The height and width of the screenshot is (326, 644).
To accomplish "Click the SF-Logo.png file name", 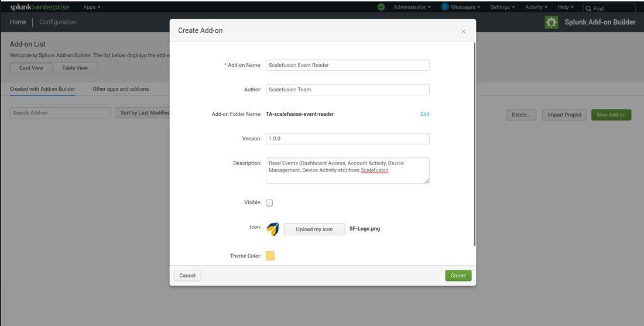I will click(x=365, y=229).
